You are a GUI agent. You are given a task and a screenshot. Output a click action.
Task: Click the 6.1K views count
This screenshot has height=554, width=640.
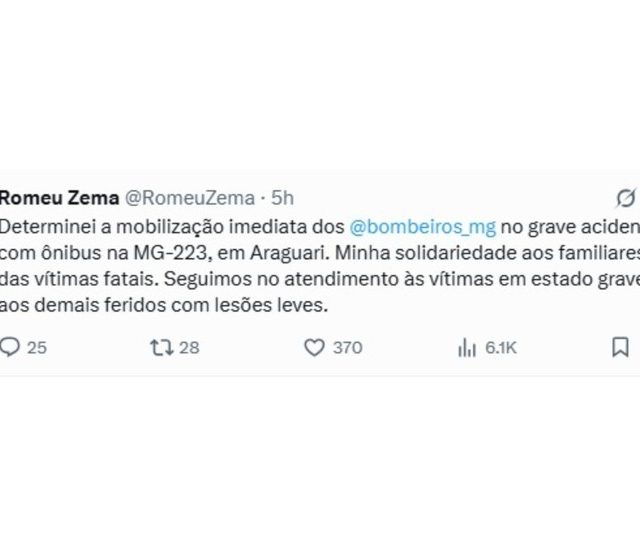coord(501,348)
